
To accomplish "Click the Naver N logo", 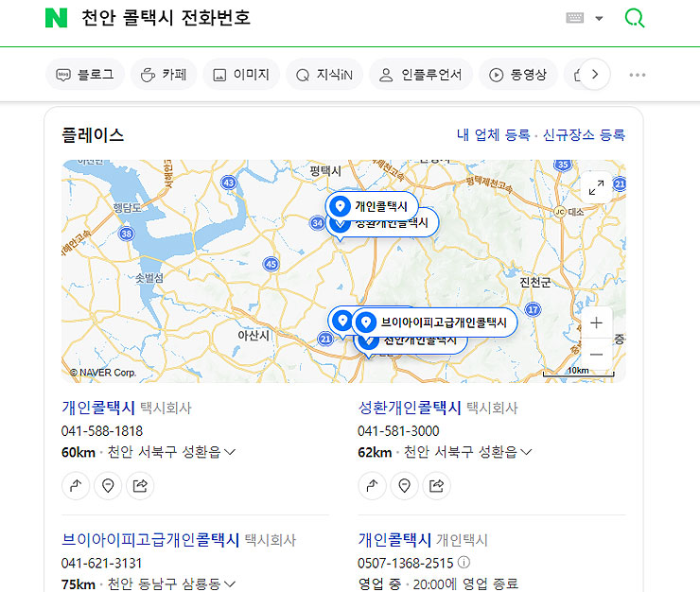I will 56,18.
